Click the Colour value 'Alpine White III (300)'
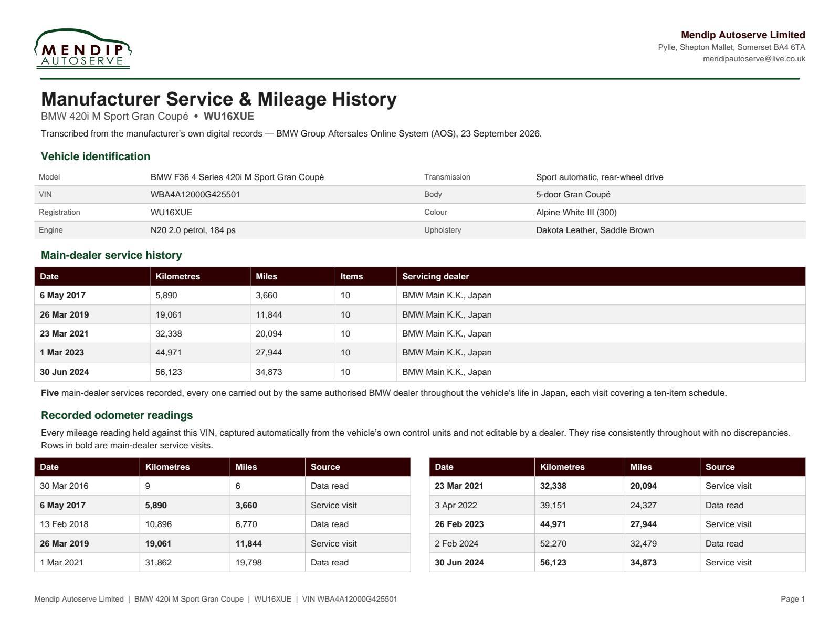840x630 pixels. [x=576, y=213]
